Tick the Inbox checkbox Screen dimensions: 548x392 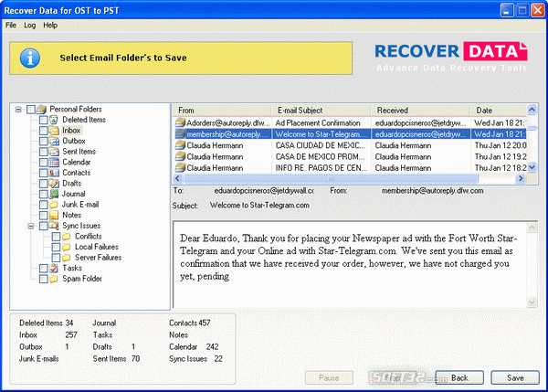43,131
